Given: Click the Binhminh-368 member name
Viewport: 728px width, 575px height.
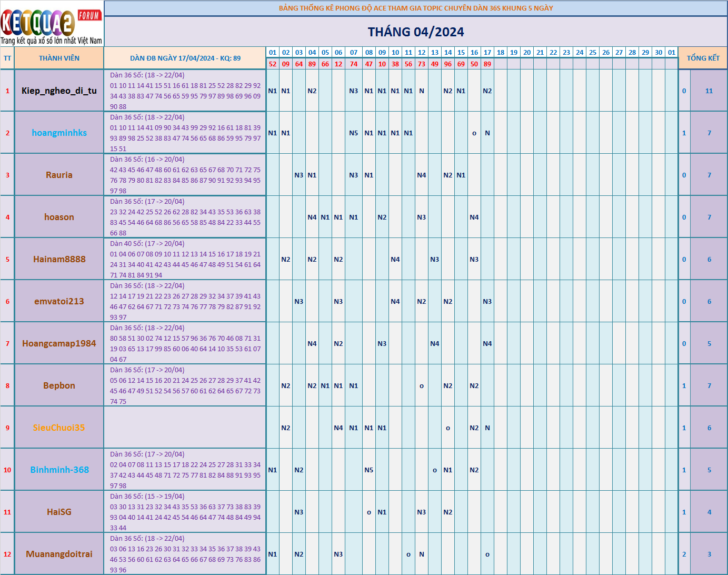Looking at the screenshot, I should 59,470.
